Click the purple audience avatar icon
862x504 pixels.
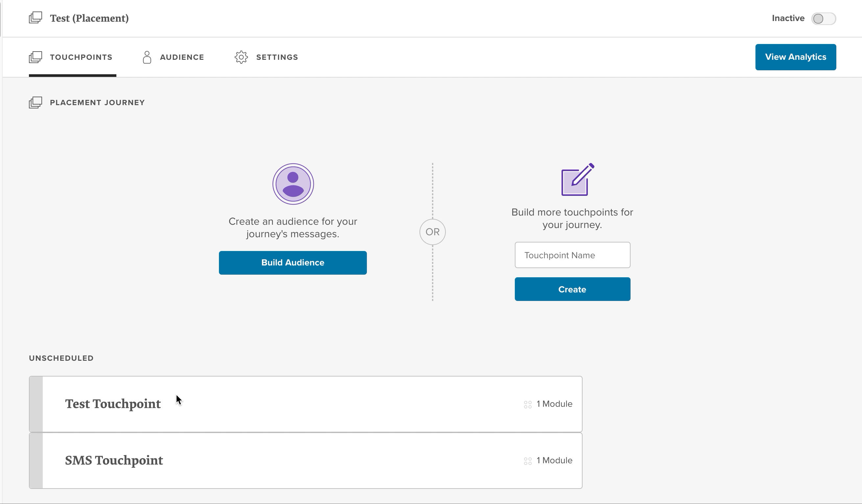pos(293,184)
